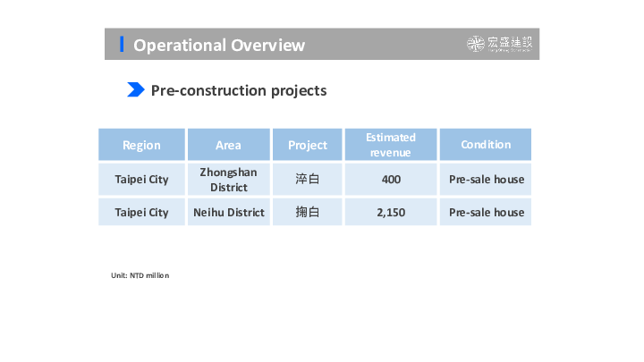
Task: Click the Area column header
Action: pos(228,145)
